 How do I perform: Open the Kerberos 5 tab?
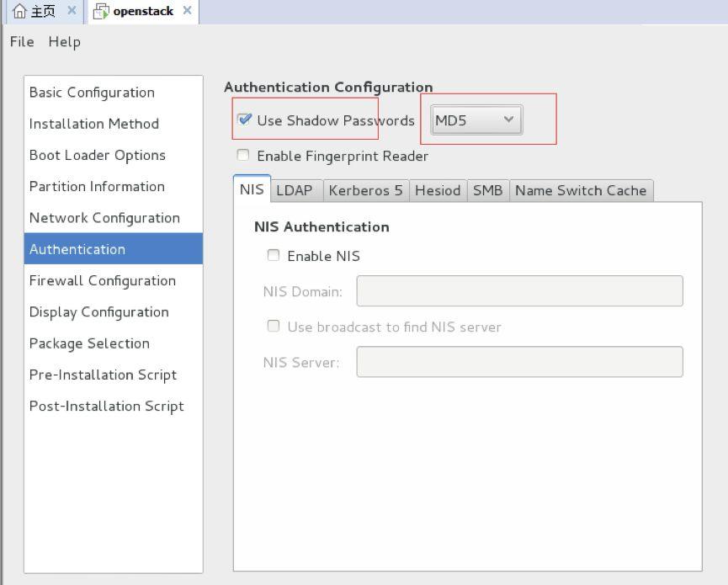click(x=365, y=190)
